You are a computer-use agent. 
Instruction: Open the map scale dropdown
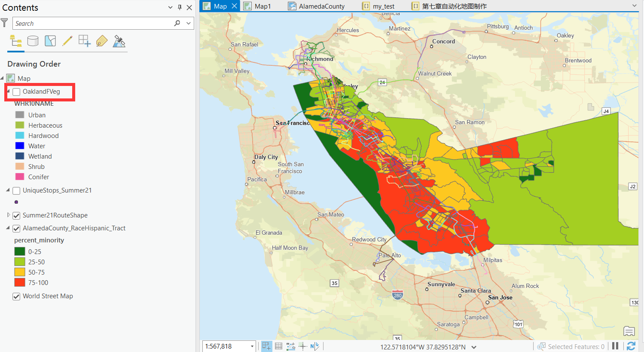click(252, 346)
